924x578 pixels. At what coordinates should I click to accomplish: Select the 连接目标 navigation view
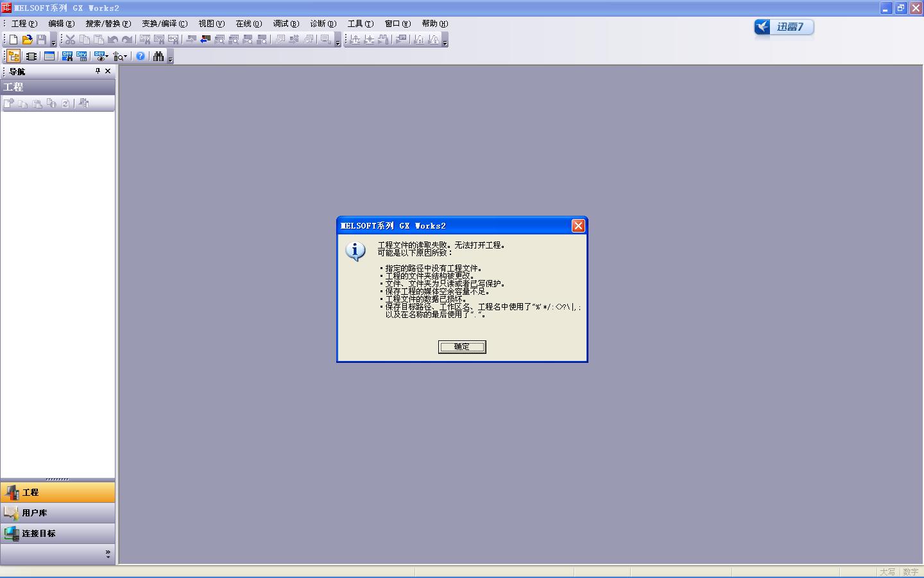pos(38,534)
